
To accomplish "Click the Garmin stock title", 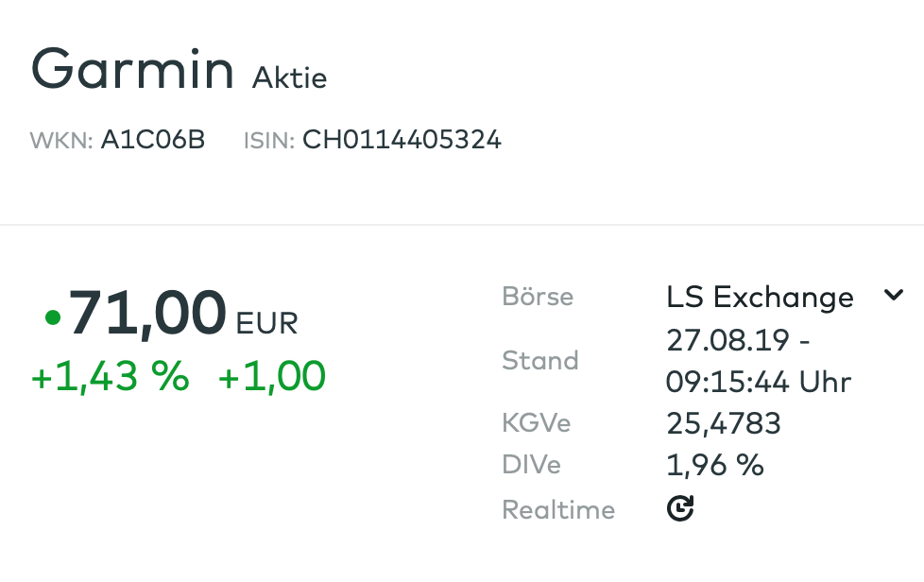I will pyautogui.click(x=132, y=69).
